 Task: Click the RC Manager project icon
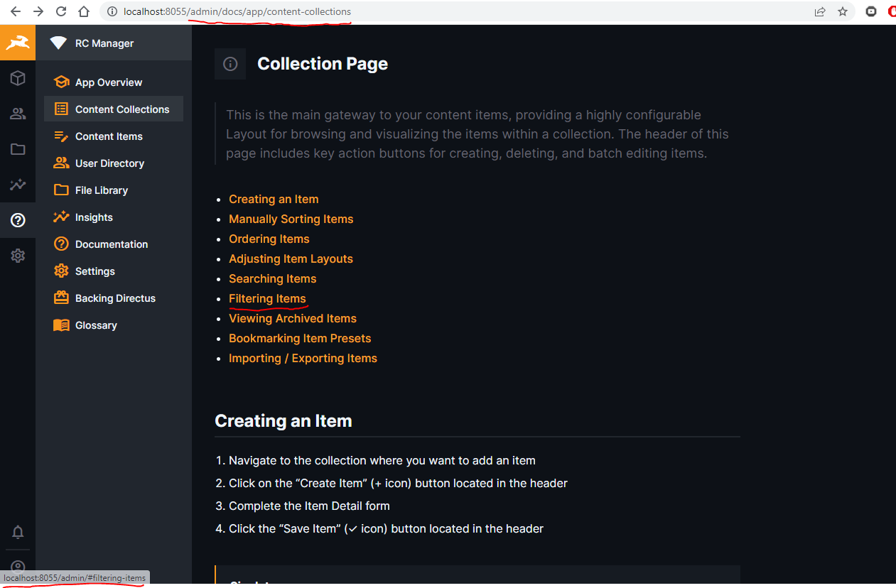[x=58, y=43]
